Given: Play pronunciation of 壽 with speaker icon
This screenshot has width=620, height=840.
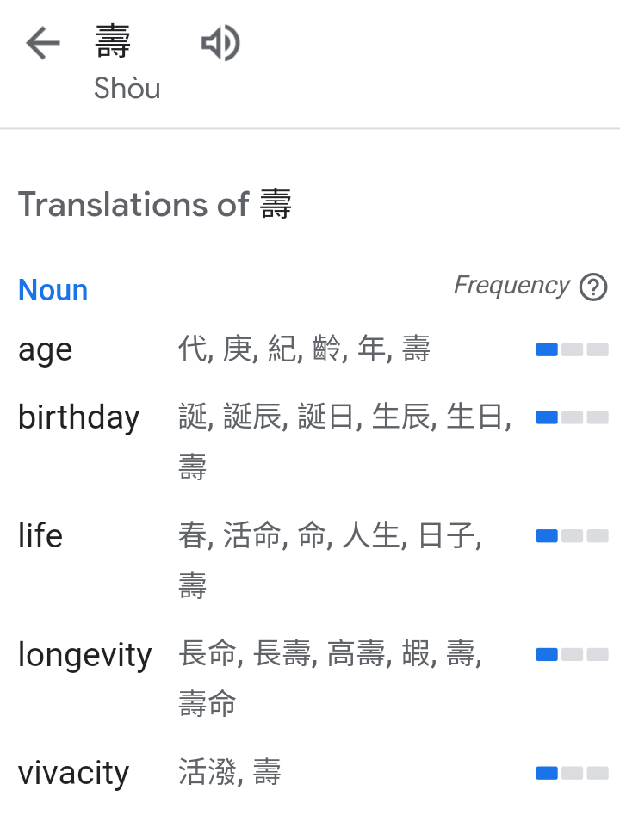Looking at the screenshot, I should (x=220, y=43).
